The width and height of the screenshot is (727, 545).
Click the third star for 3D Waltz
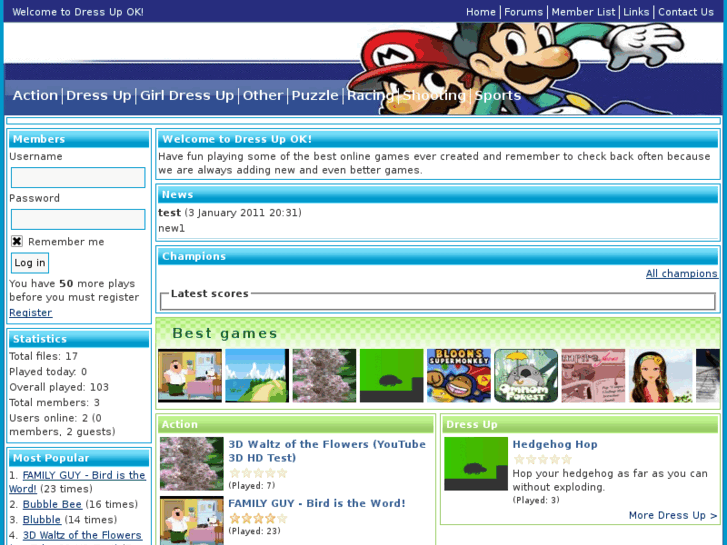point(258,473)
